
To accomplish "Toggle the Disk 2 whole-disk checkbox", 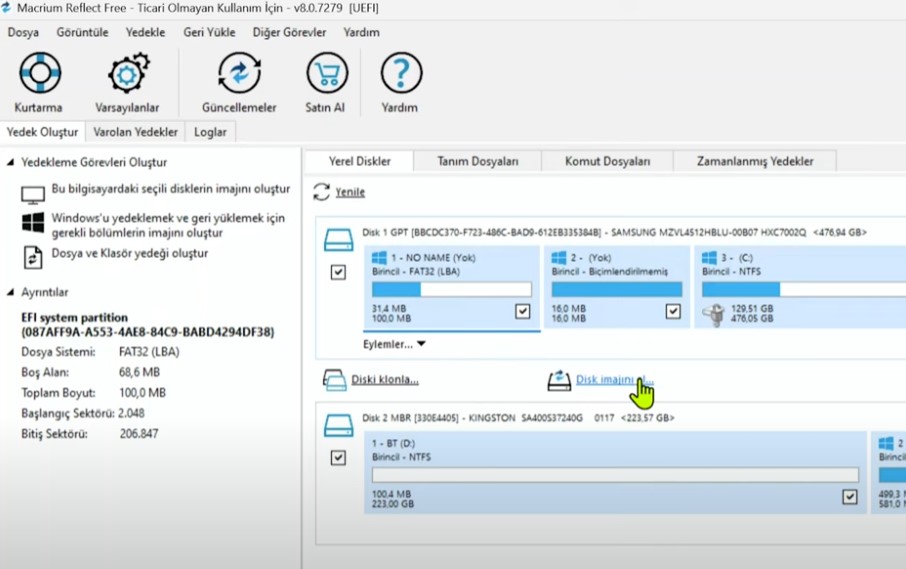I will [338, 458].
